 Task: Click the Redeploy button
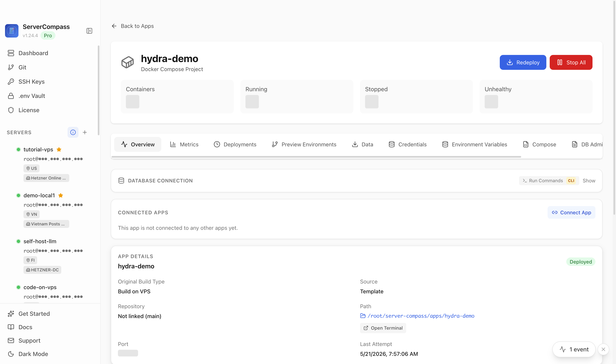[523, 62]
